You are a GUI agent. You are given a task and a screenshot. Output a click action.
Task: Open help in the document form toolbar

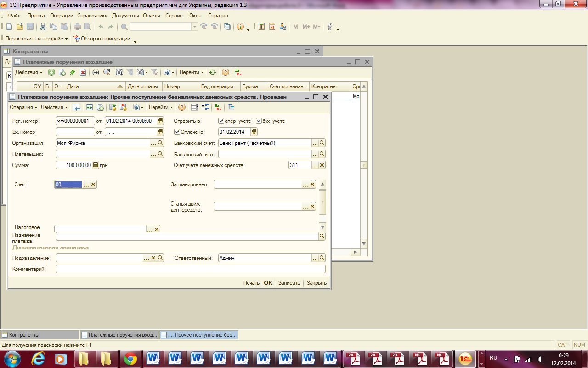click(182, 107)
